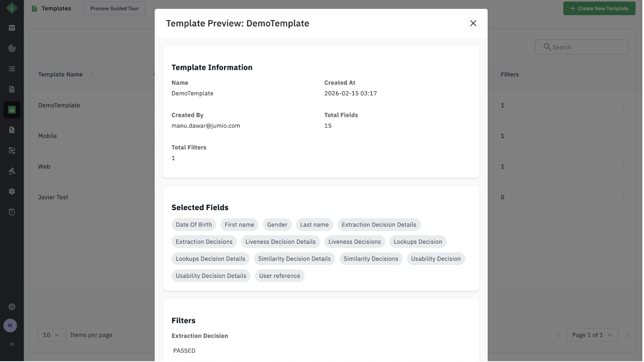Image resolution: width=644 pixels, height=362 pixels.
Task: Click the green bar chart sidebar icon
Action: point(12,110)
